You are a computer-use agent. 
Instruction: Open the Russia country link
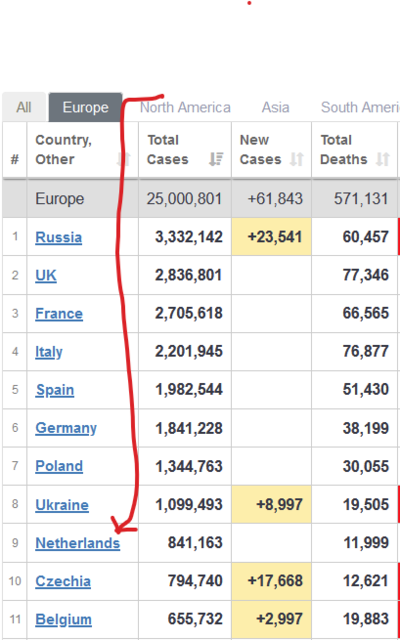[58, 237]
